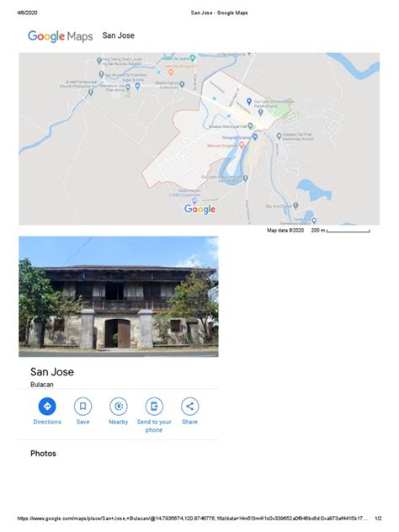The image size is (399, 532).
Task: Select the orange drugstore pin near Hardin De Juana
Action: [171, 72]
